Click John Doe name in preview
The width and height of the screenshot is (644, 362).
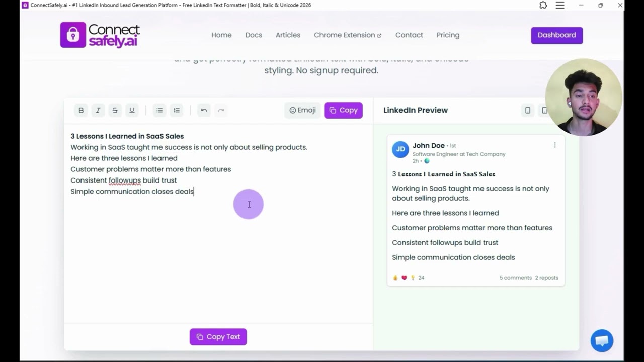(x=429, y=146)
